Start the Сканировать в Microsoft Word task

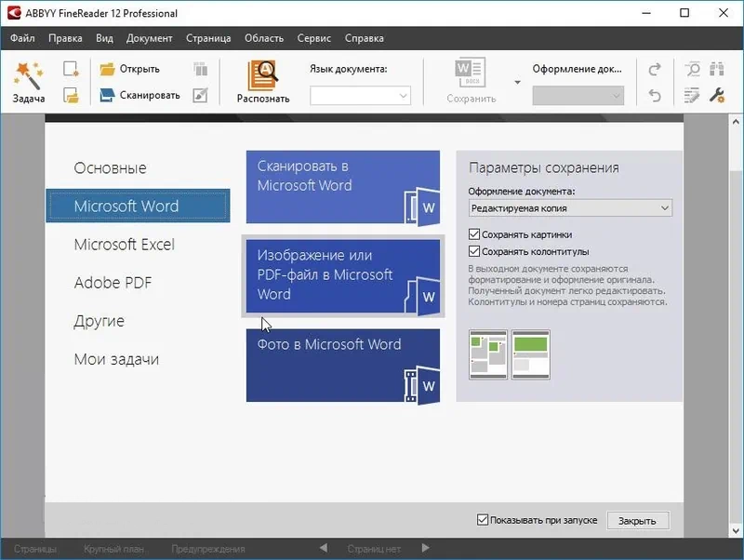click(342, 188)
